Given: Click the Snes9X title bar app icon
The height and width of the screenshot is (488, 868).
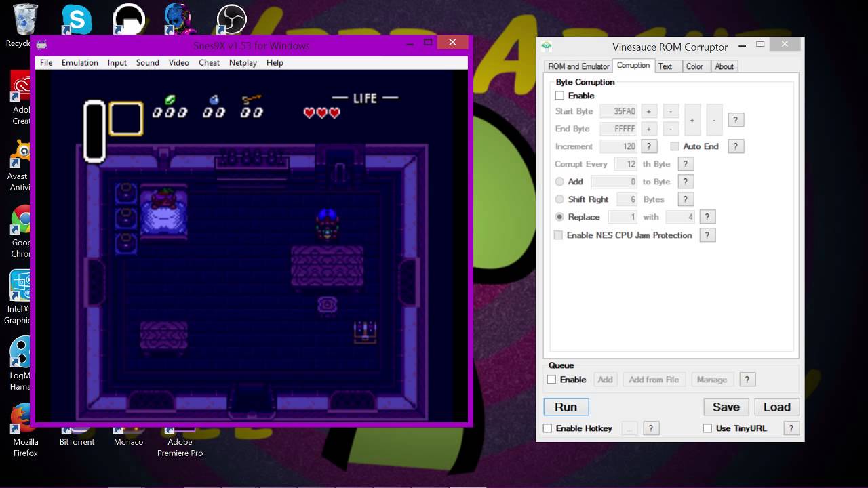Looking at the screenshot, I should pos(42,45).
